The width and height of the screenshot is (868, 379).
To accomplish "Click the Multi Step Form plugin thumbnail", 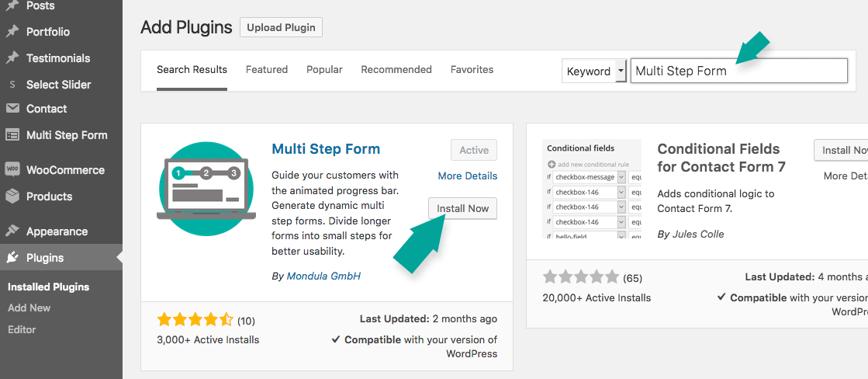I will 206,189.
